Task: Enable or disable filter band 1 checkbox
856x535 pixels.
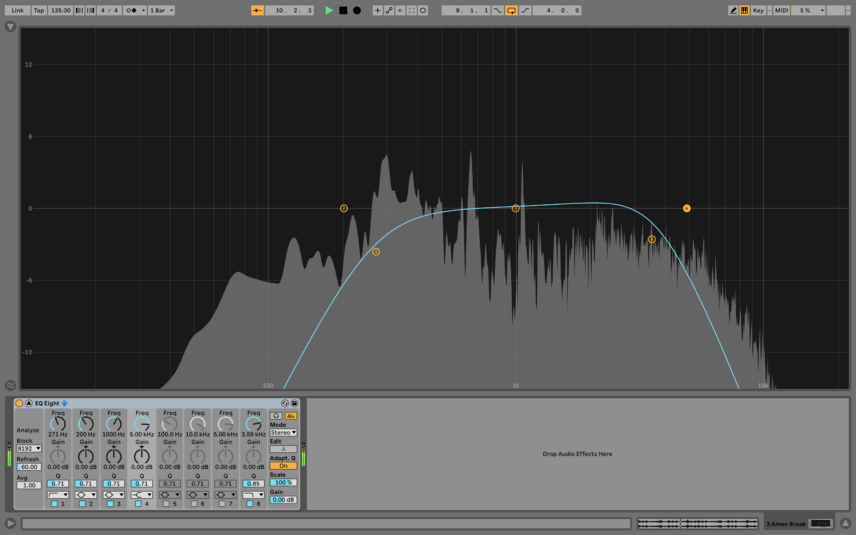Action: 54,504
